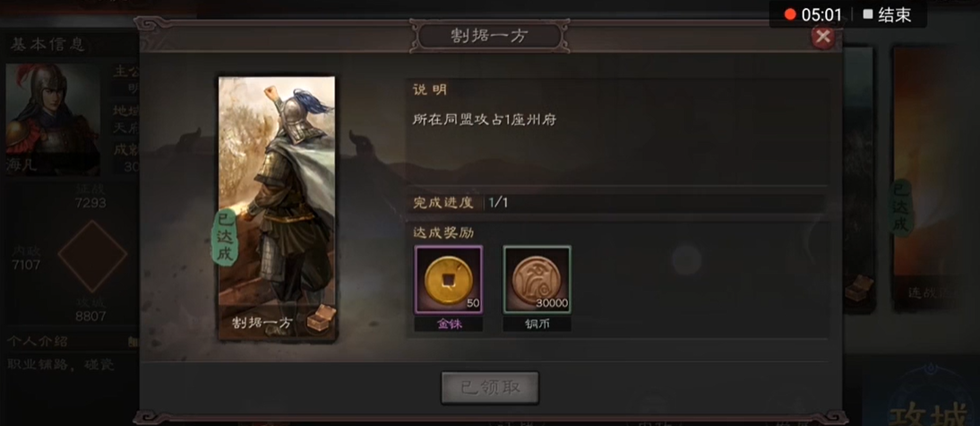Click the 割据一方 dialog title plate
The image size is (980, 426).
click(489, 36)
